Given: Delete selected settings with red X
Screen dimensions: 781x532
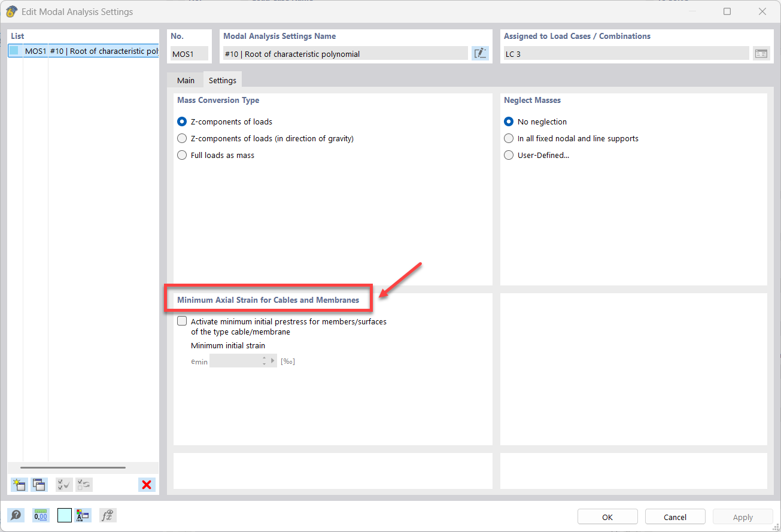Looking at the screenshot, I should (147, 485).
